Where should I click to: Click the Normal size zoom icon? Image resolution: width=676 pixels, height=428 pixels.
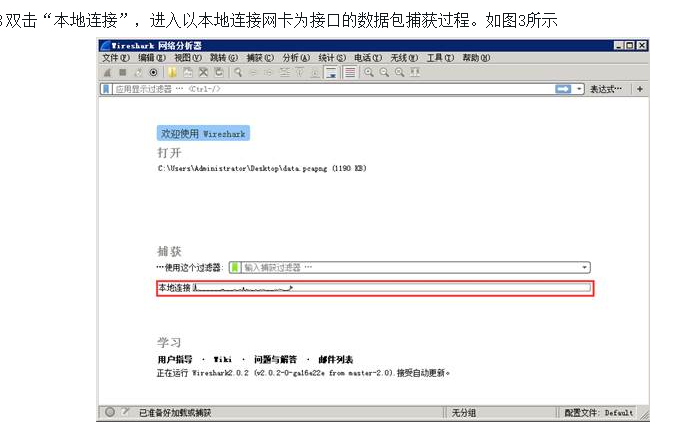[400, 72]
